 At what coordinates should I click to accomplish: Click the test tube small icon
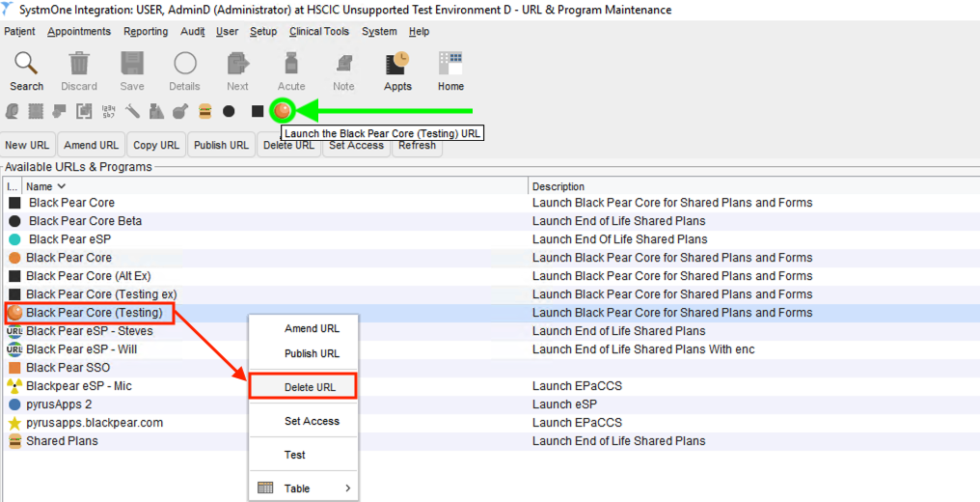132,111
